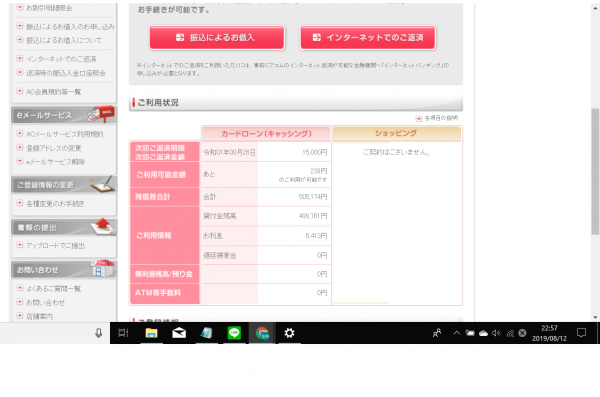The height and width of the screenshot is (397, 600).
Task: Open ACメールサービス利用規約 link
Action: pos(64,134)
